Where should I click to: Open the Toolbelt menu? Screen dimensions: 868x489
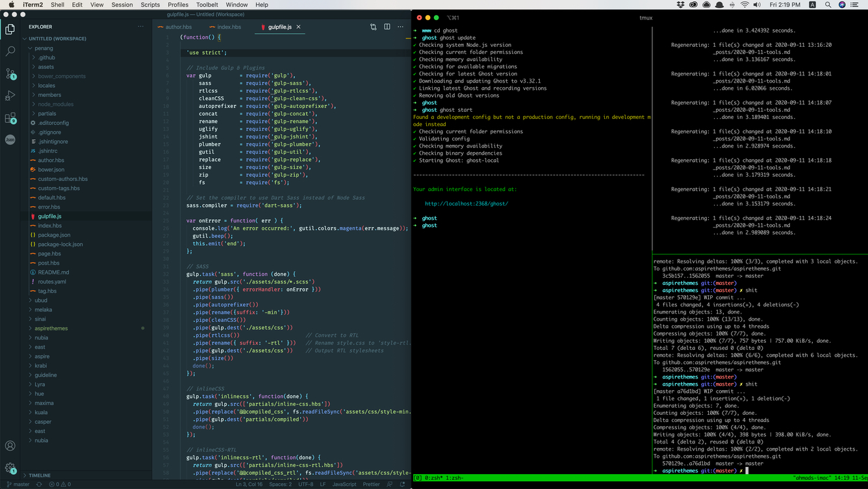207,5
